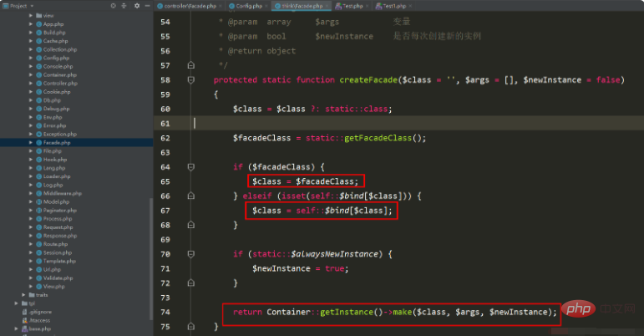
Task: Expand the App.php tree node arrow
Action: click(31, 24)
